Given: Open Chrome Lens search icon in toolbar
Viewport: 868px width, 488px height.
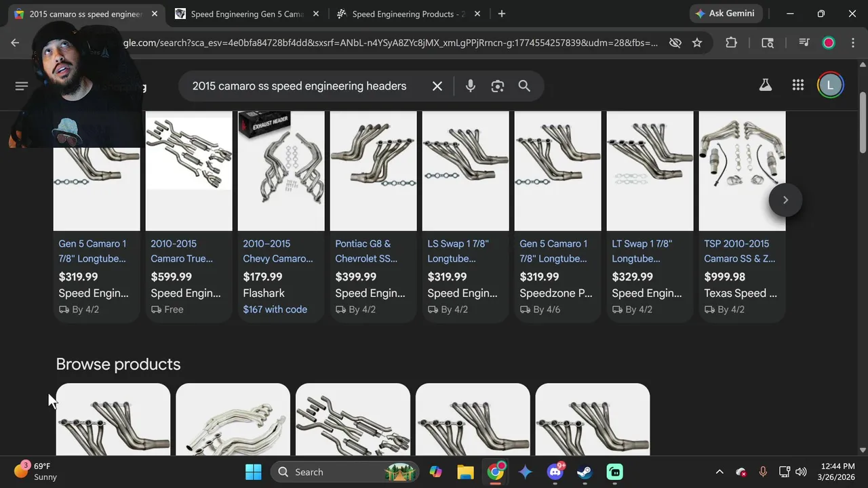Looking at the screenshot, I should tap(768, 43).
